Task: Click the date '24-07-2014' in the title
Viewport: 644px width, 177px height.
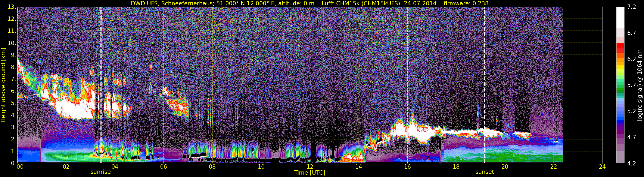Action: [420, 3]
